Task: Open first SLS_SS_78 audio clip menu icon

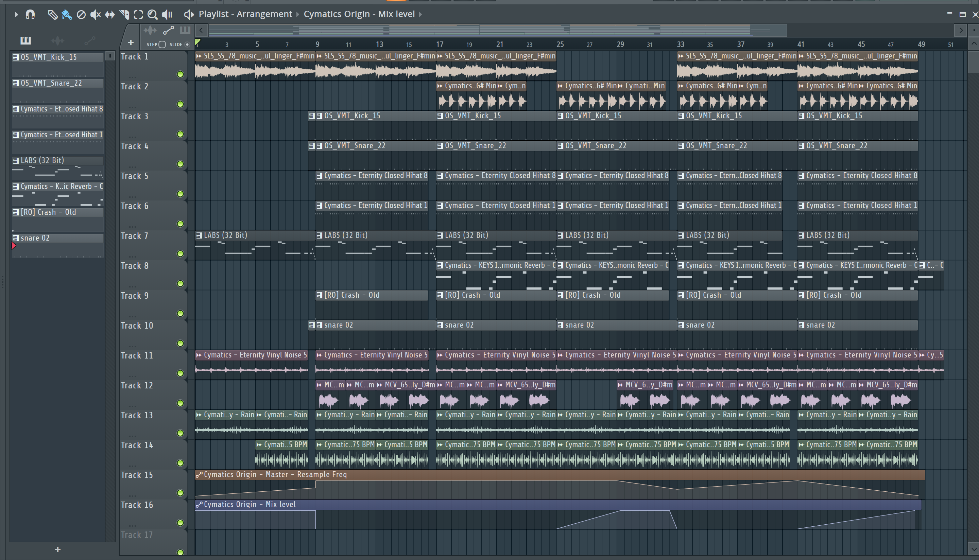Action: click(x=199, y=56)
